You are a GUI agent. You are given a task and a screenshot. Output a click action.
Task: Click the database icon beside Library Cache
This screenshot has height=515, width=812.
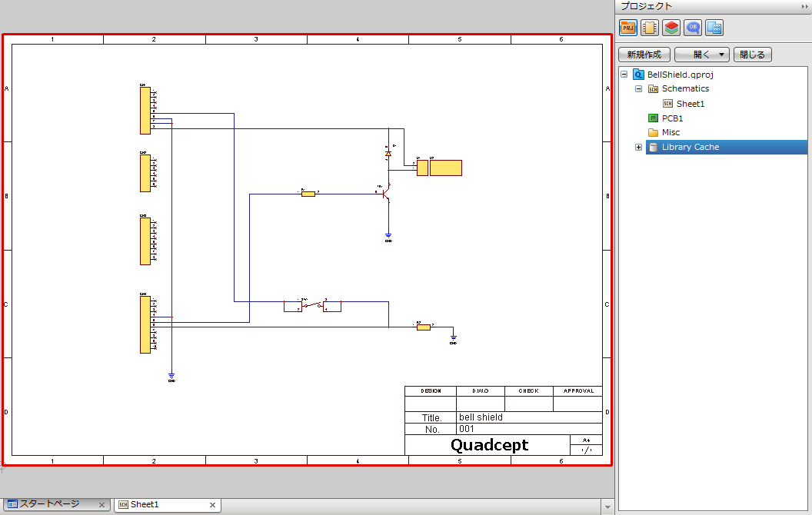click(x=651, y=147)
